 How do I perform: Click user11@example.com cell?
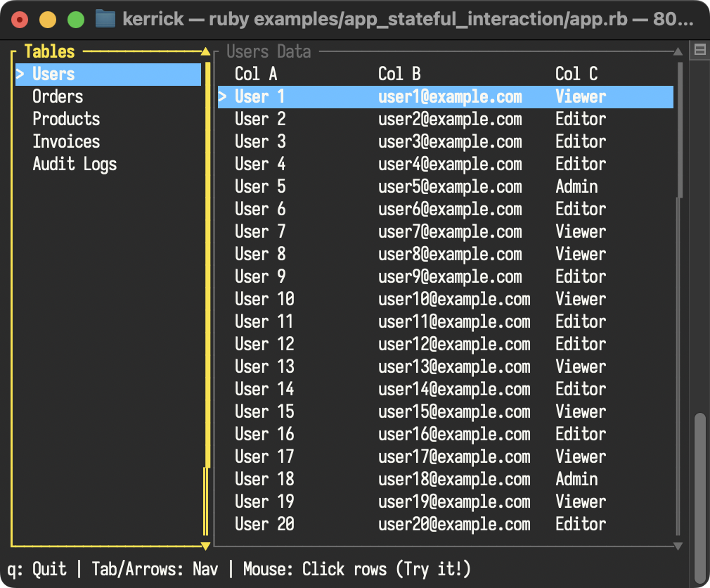click(454, 322)
